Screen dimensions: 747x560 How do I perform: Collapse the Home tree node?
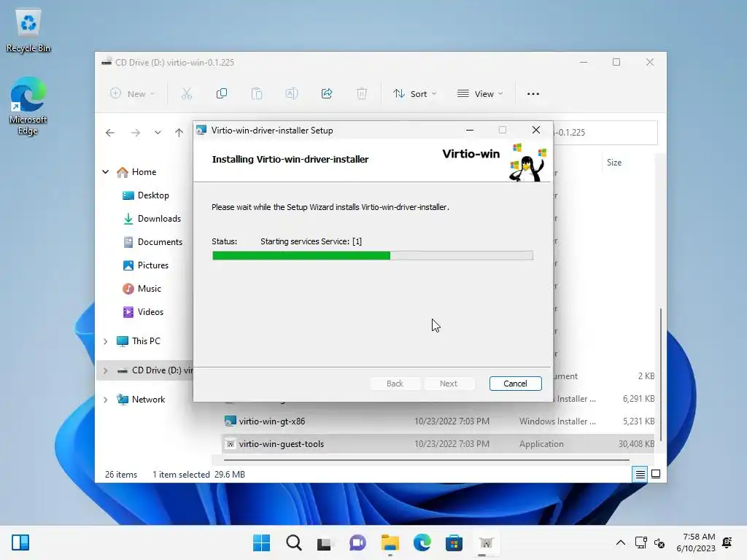pos(105,172)
